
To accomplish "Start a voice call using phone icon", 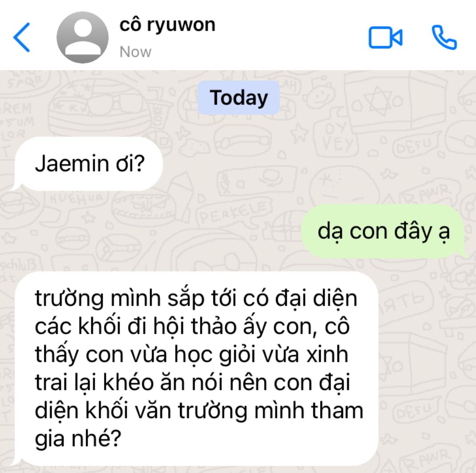I will (x=444, y=37).
